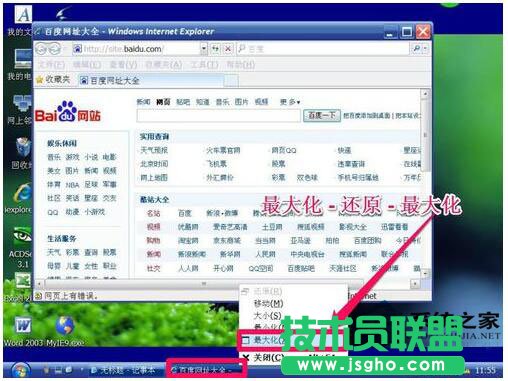Click the 天气预报 link
The image size is (508, 381).
click(x=154, y=150)
